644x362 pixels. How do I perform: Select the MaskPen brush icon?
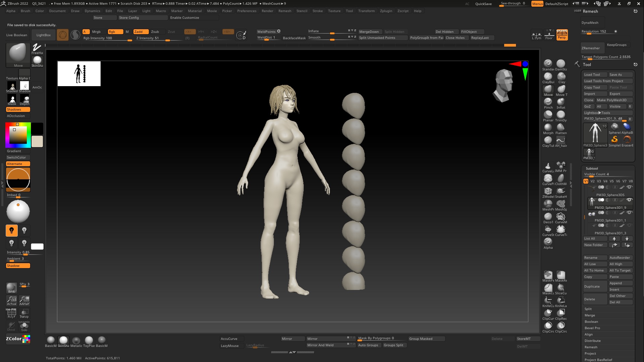coord(548,275)
